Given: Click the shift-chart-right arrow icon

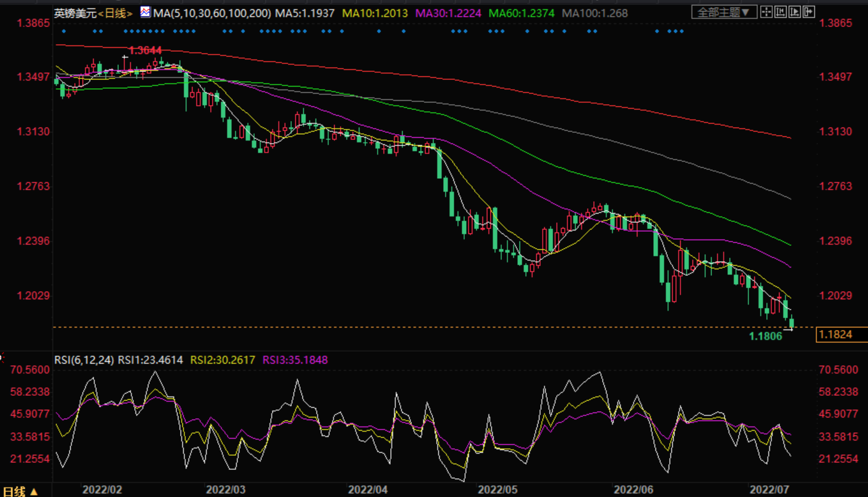Looking at the screenshot, I should 809,12.
